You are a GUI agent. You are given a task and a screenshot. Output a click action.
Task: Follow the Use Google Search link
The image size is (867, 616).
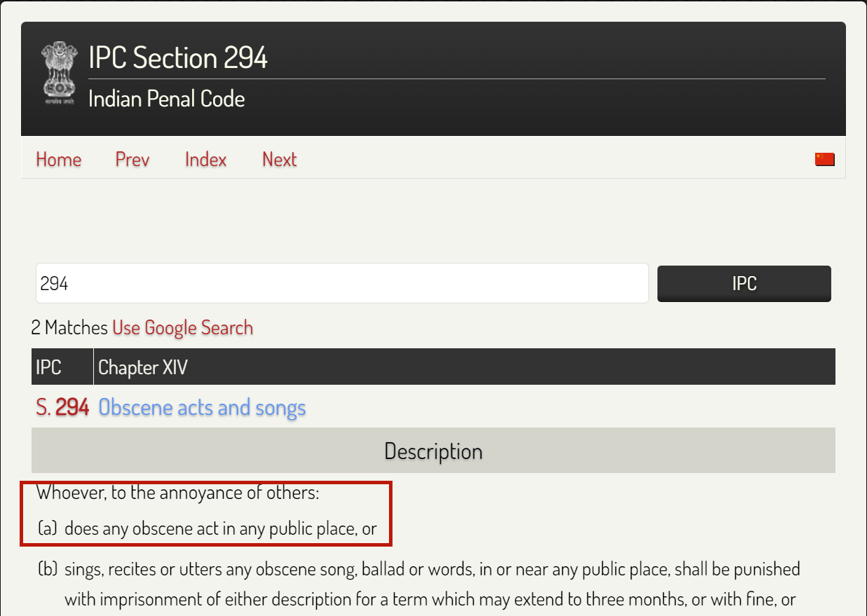[x=182, y=328]
